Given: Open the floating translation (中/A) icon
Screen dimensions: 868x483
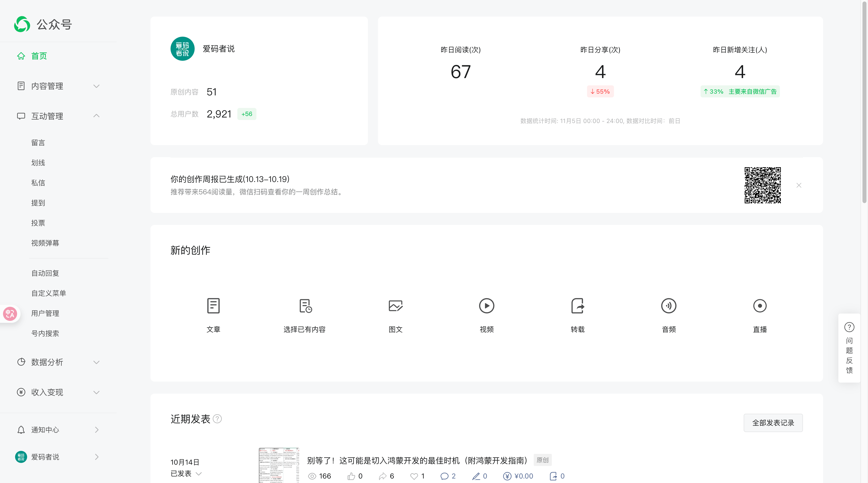Looking at the screenshot, I should 10,314.
